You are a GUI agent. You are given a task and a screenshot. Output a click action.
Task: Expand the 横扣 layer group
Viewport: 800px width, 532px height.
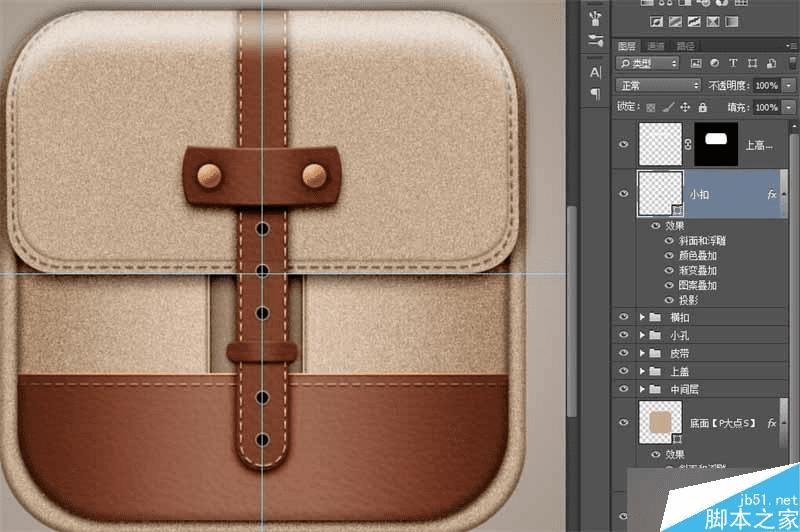pos(642,317)
